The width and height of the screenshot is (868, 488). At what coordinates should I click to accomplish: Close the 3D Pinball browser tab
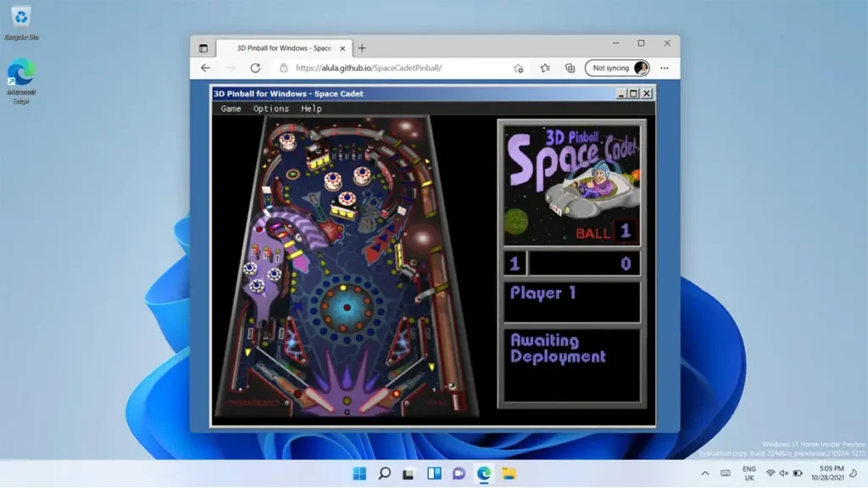pyautogui.click(x=342, y=48)
